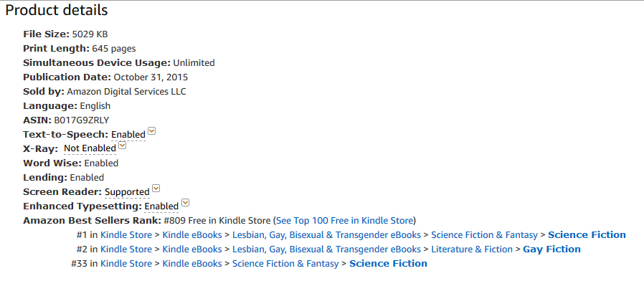Viewport: 644px width, 281px height.
Task: Open Kindle eBooks link in #33 rank row
Action: (192, 263)
